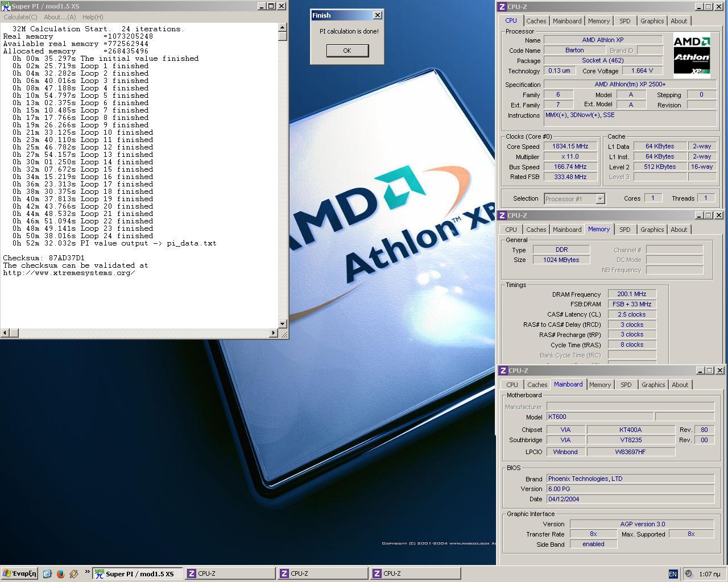Click the third CPU-Z taskbar button
The height and width of the screenshot is (582, 728).
click(x=415, y=573)
